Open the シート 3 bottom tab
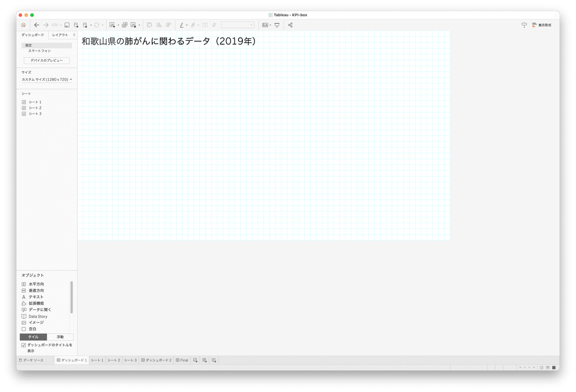576x392 pixels. 131,360
